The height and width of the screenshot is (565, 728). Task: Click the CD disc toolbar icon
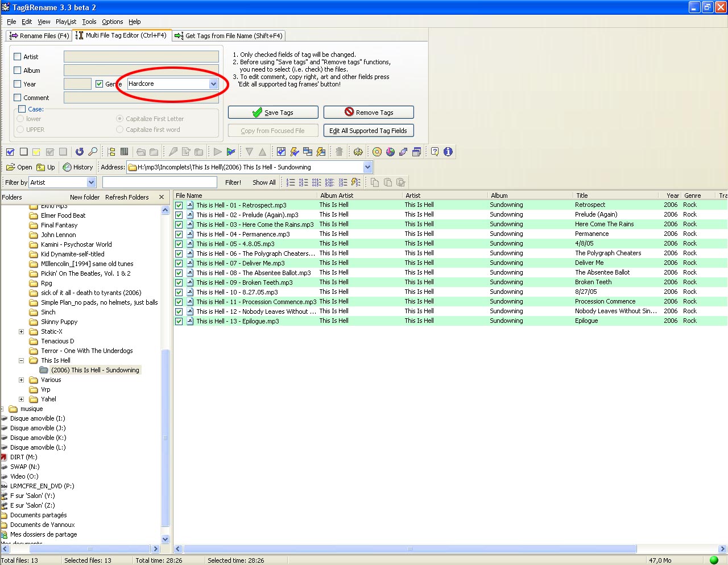pos(377,152)
